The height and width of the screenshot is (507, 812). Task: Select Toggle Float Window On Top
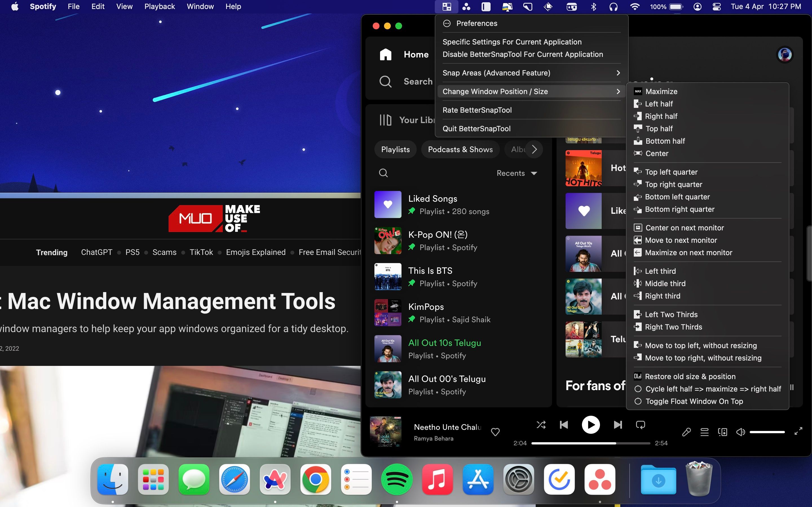(x=694, y=401)
